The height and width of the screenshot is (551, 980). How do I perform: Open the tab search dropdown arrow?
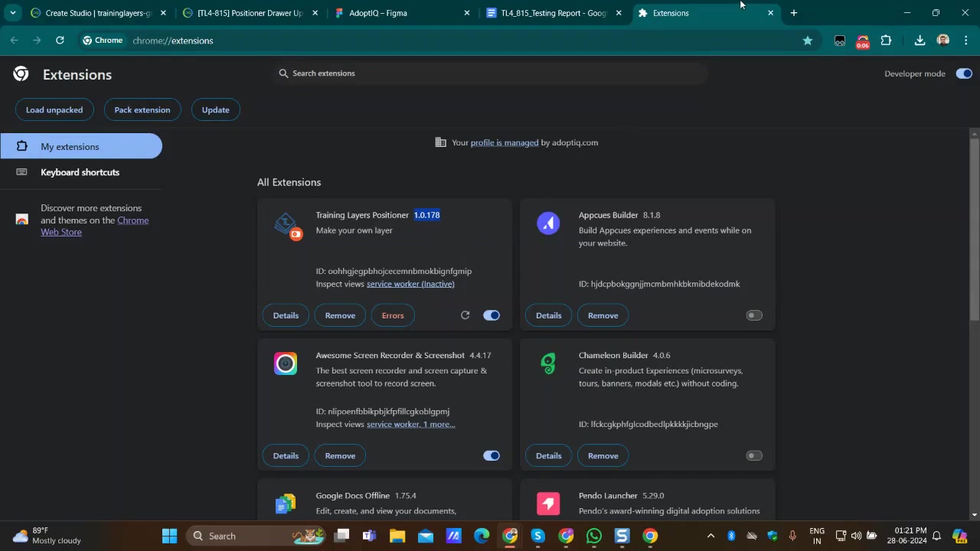tap(12, 13)
